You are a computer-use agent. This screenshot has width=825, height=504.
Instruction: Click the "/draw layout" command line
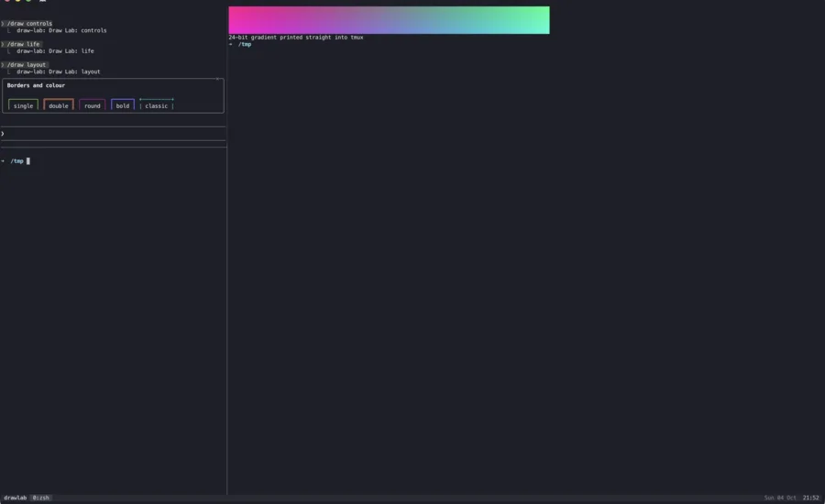pos(24,64)
